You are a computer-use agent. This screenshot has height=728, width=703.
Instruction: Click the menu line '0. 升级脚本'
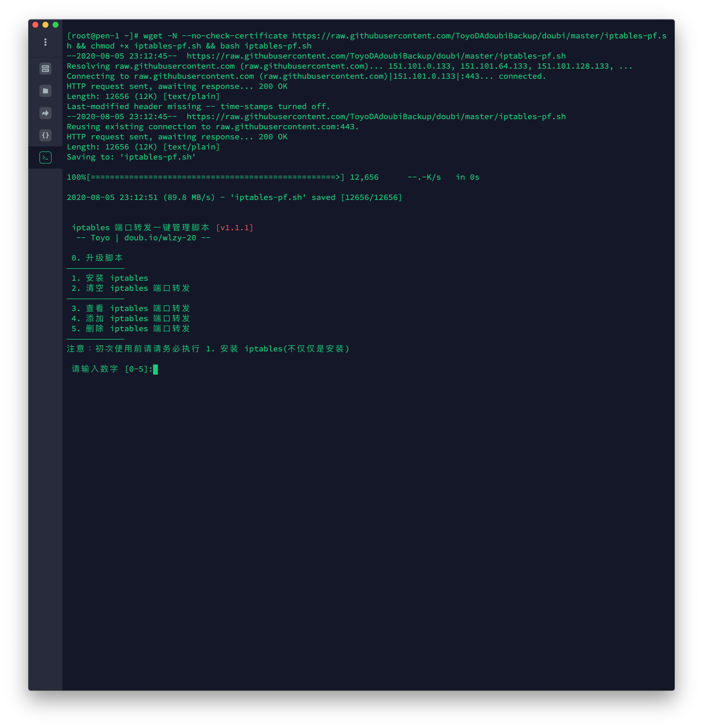(x=97, y=258)
